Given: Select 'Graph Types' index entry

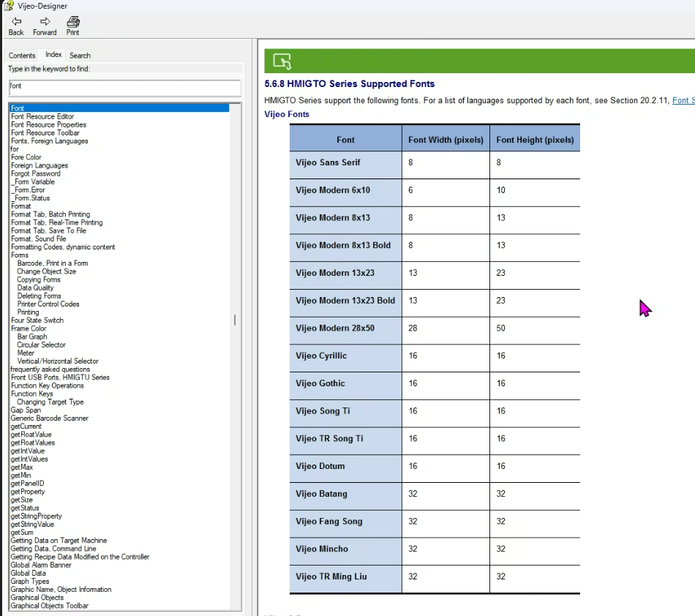Looking at the screenshot, I should (30, 582).
